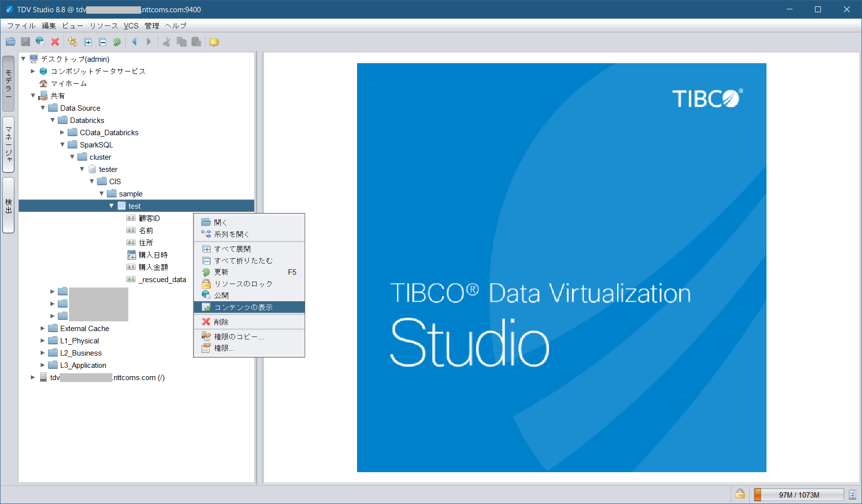Open the マネージャ side tab
The image size is (862, 504).
point(8,144)
